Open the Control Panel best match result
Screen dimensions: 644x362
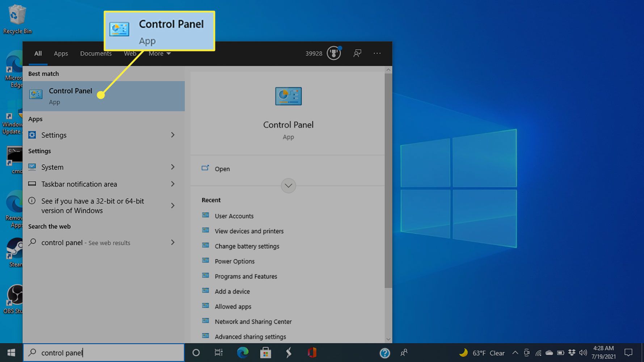[104, 96]
